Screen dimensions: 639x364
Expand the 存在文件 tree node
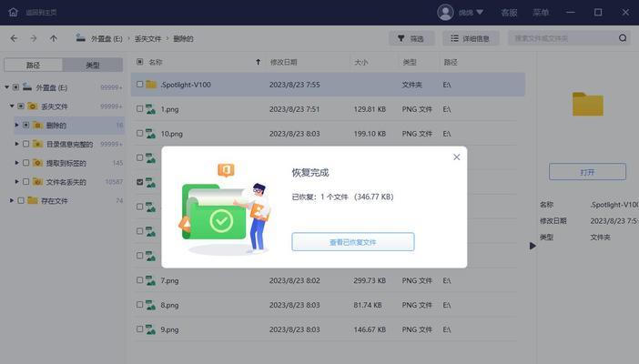tap(12, 200)
